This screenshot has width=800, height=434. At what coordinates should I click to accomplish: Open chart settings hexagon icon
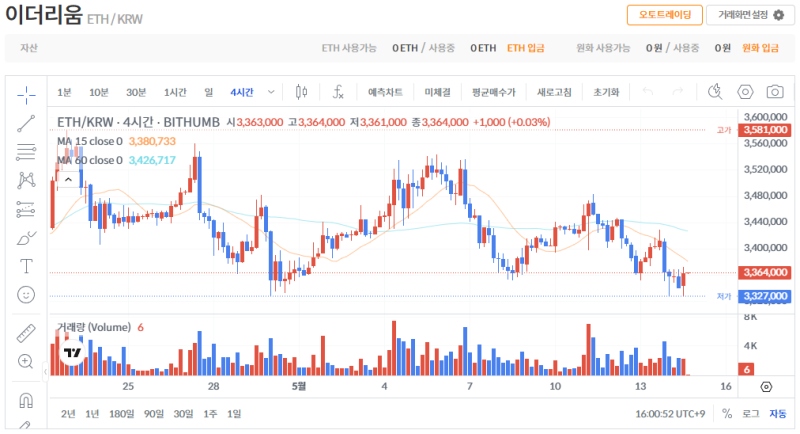tap(745, 92)
